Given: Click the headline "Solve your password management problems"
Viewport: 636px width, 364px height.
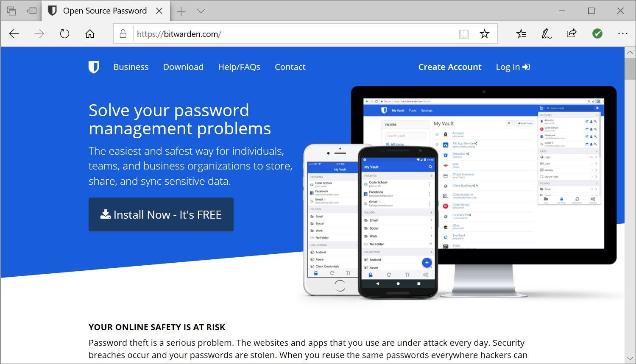Looking at the screenshot, I should coord(180,119).
